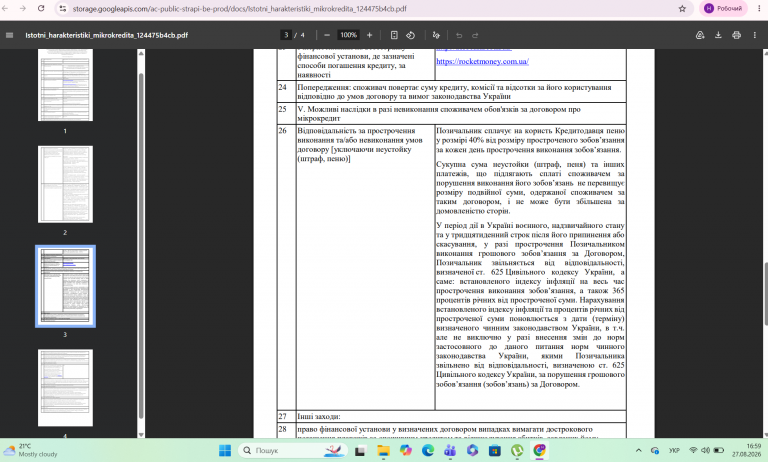Viewport: 768px width, 462px height.
Task: Open the clock and date panel
Action: [x=749, y=450]
